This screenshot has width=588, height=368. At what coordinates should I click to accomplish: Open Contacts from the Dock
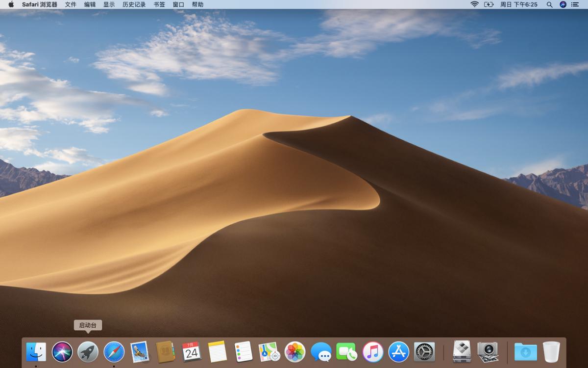(166, 352)
